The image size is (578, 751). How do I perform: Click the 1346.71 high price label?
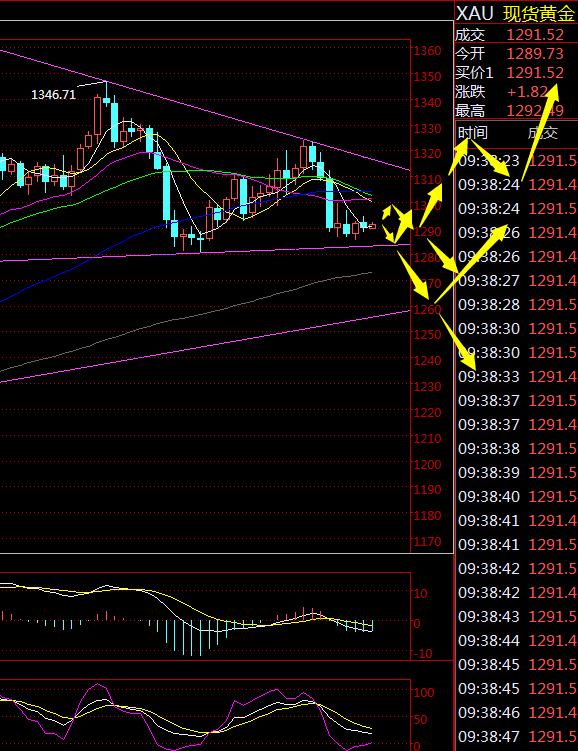tap(54, 95)
